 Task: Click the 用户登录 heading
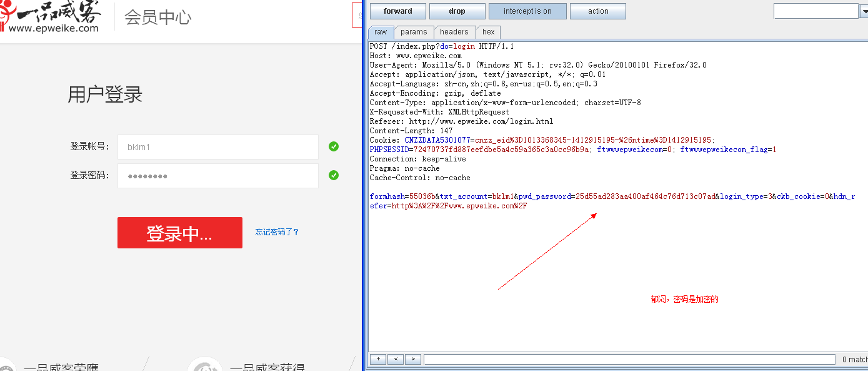[105, 95]
